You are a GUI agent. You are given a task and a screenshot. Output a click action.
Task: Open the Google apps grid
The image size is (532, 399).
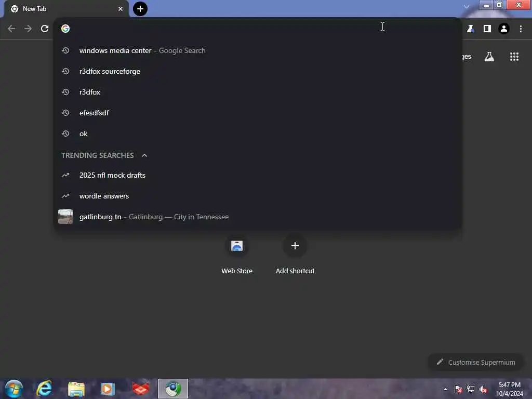pos(514,57)
